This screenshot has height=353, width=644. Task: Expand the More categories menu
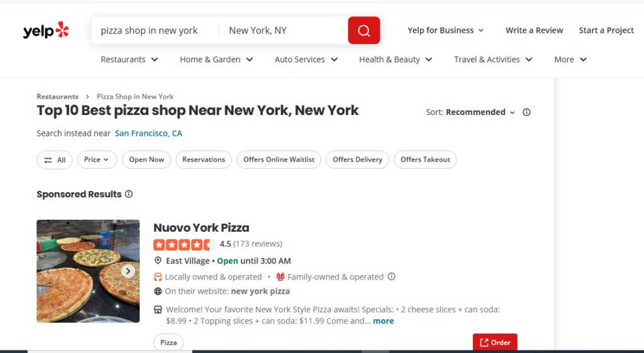point(570,60)
